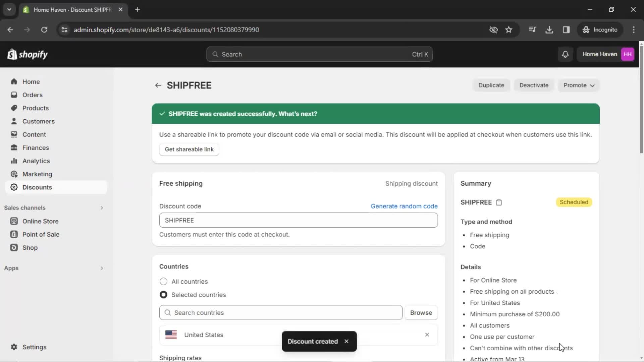Expand the Apps section

(x=101, y=268)
